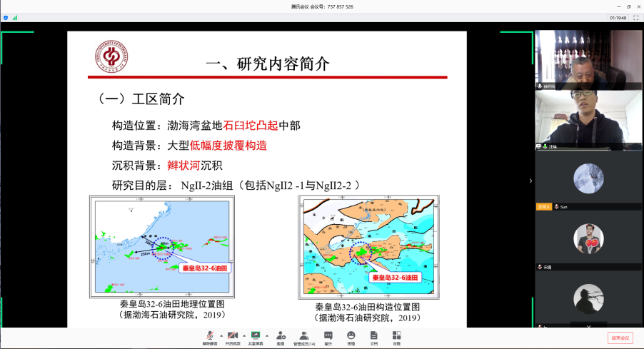Viewport: 644px width, 349px height.
Task: Expand the video options arrow beside the camera
Action: (x=244, y=335)
